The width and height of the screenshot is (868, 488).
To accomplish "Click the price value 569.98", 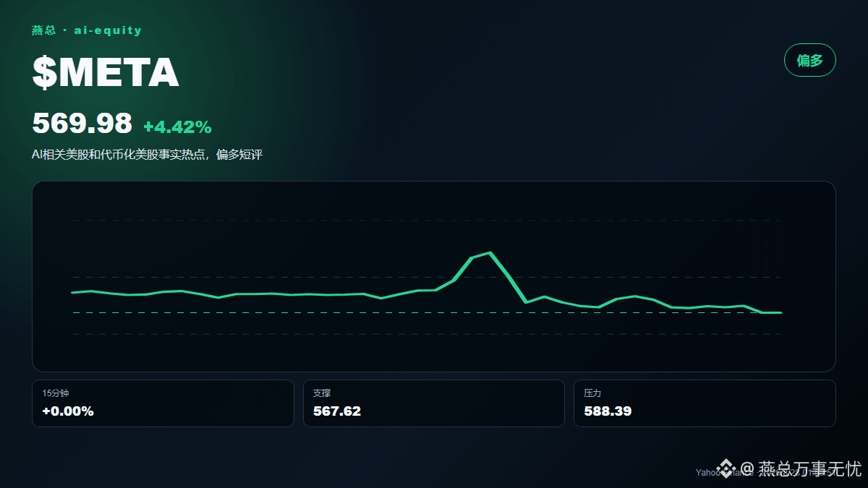I will pyautogui.click(x=82, y=124).
